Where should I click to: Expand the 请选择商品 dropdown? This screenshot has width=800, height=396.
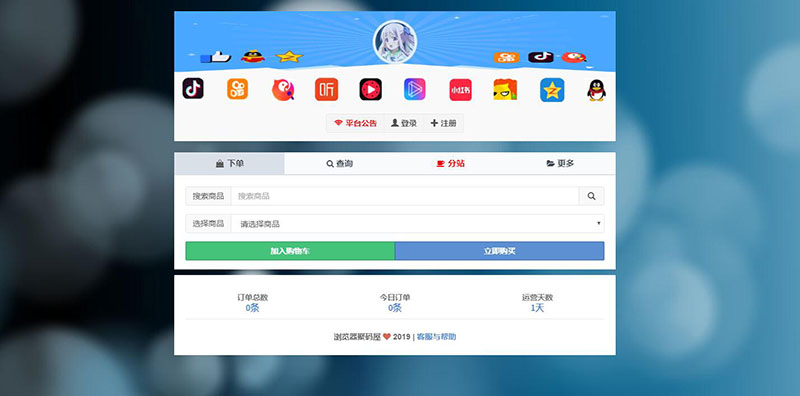(417, 224)
